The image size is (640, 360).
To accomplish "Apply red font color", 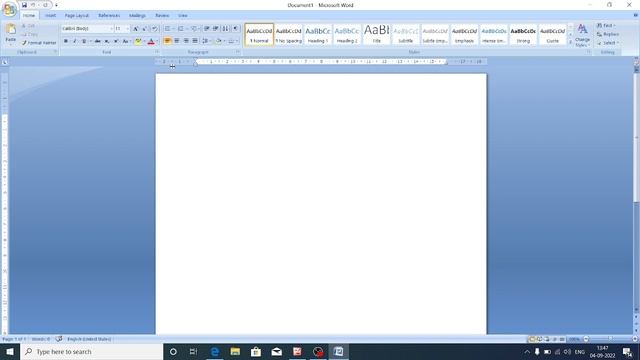I will click(151, 41).
